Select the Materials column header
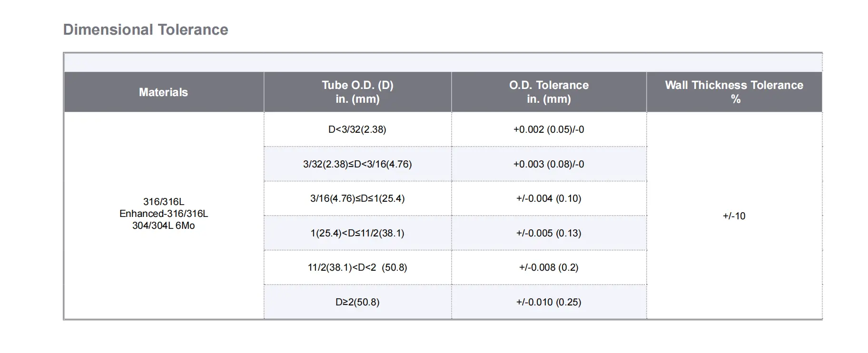Image resolution: width=868 pixels, height=353 pixels. tap(163, 92)
